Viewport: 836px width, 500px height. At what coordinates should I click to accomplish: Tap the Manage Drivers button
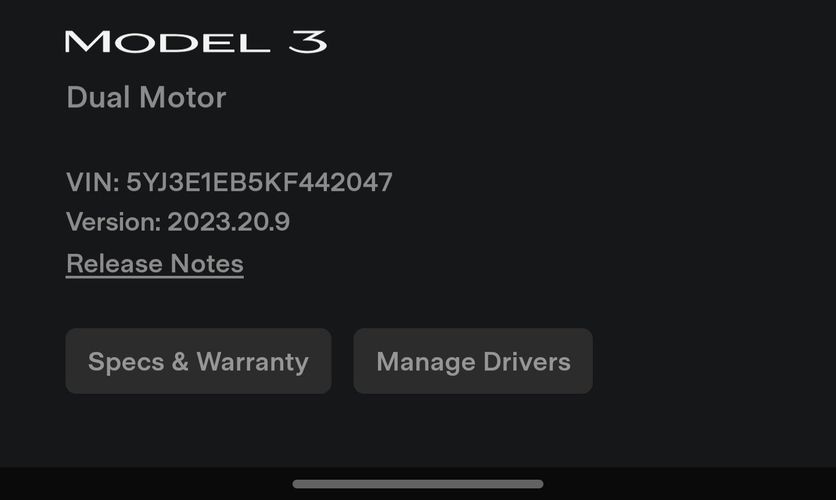(473, 361)
